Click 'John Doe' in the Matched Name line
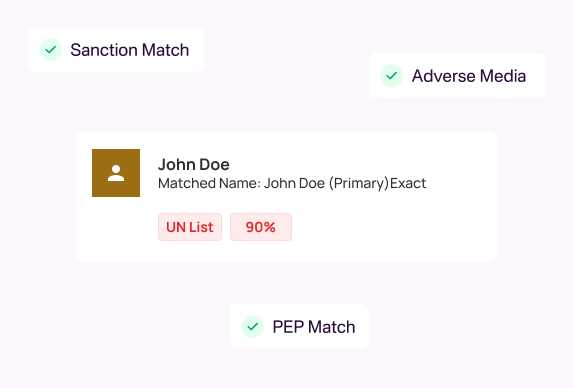The height and width of the screenshot is (388, 574). coord(294,183)
